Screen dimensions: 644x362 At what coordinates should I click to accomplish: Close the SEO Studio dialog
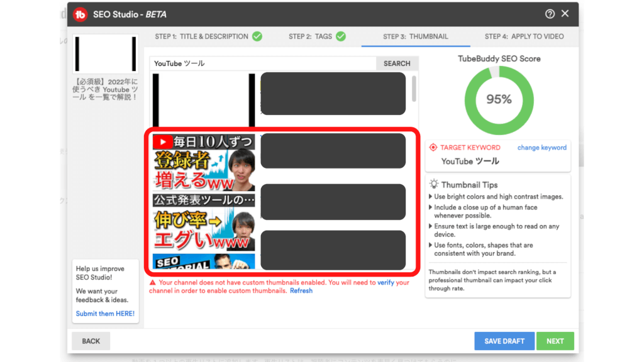click(565, 13)
